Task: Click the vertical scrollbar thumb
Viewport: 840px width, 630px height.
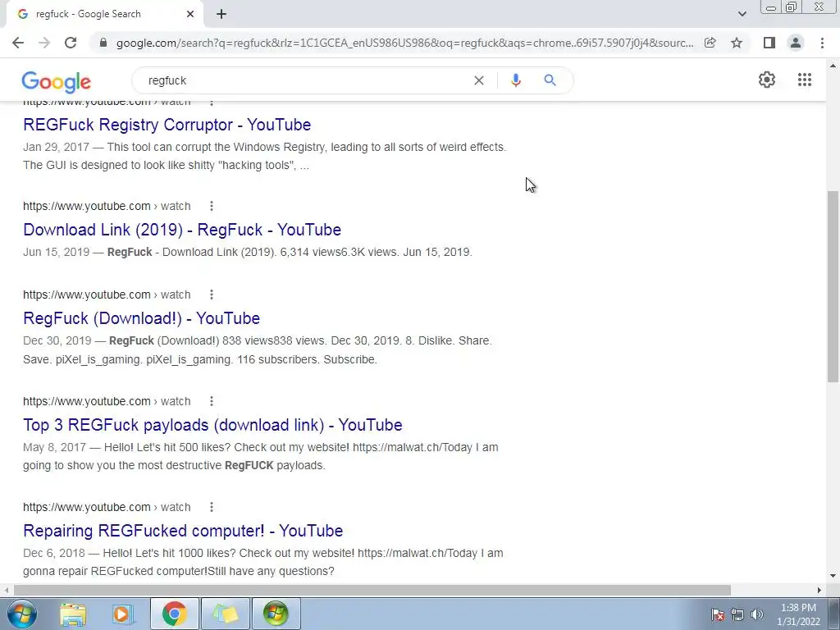Action: (x=833, y=286)
